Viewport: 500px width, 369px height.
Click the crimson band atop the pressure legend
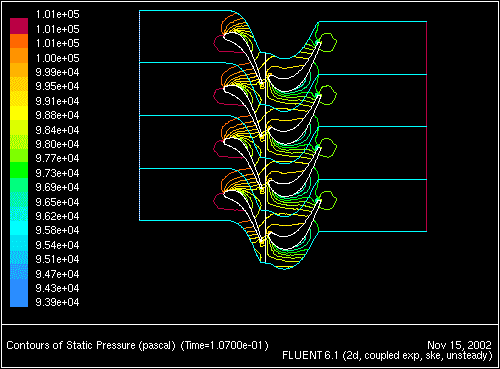pos(19,26)
